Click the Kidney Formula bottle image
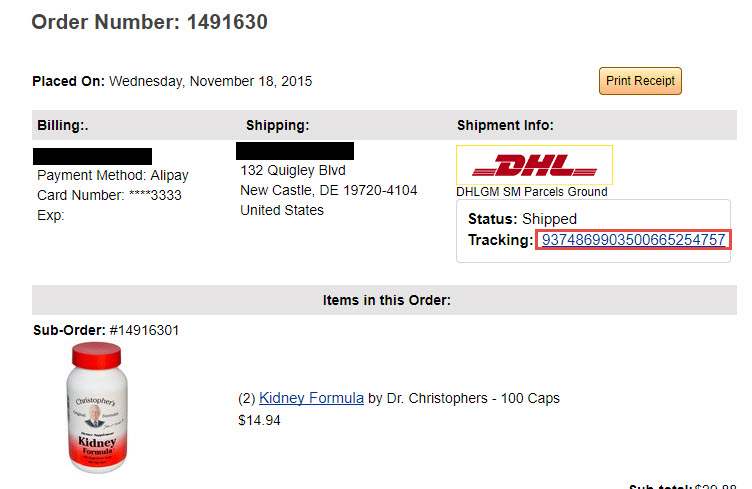Viewport: 752px width, 489px height. 97,408
